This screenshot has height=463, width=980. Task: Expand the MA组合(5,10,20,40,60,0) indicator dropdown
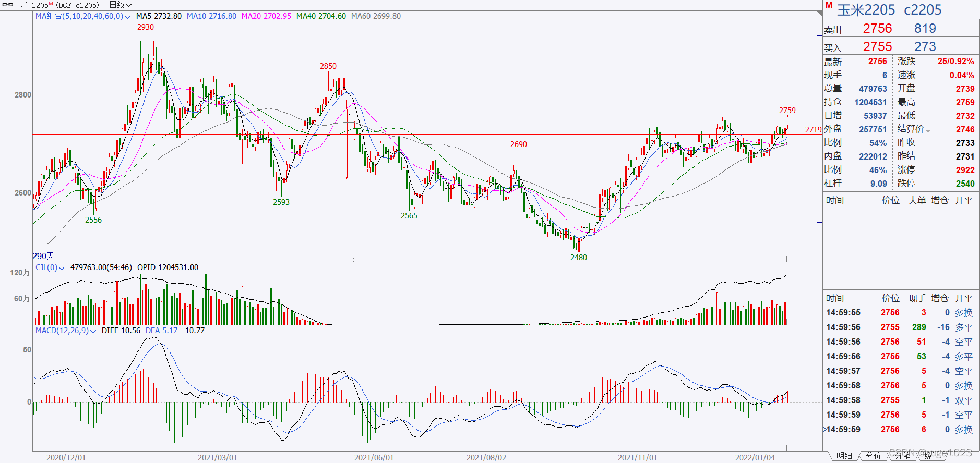click(127, 17)
